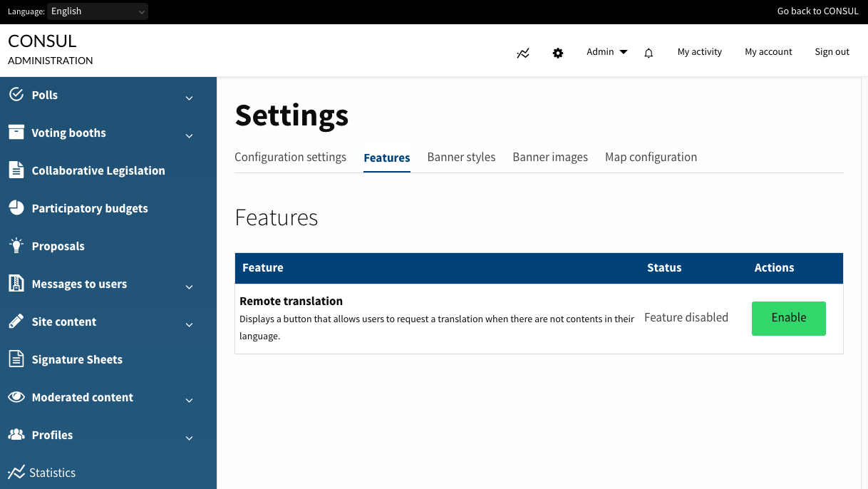Click the Collaborative Legislation document icon
The width and height of the screenshot is (868, 489).
15,168
